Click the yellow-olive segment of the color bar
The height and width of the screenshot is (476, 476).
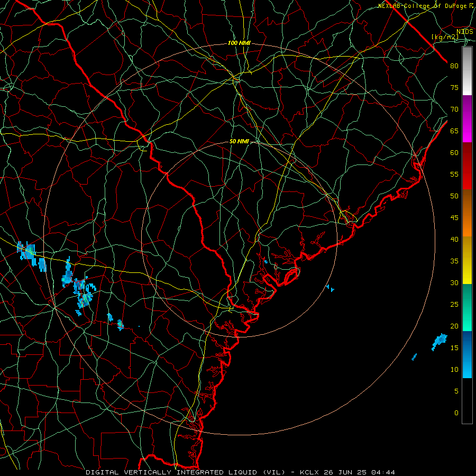click(467, 260)
